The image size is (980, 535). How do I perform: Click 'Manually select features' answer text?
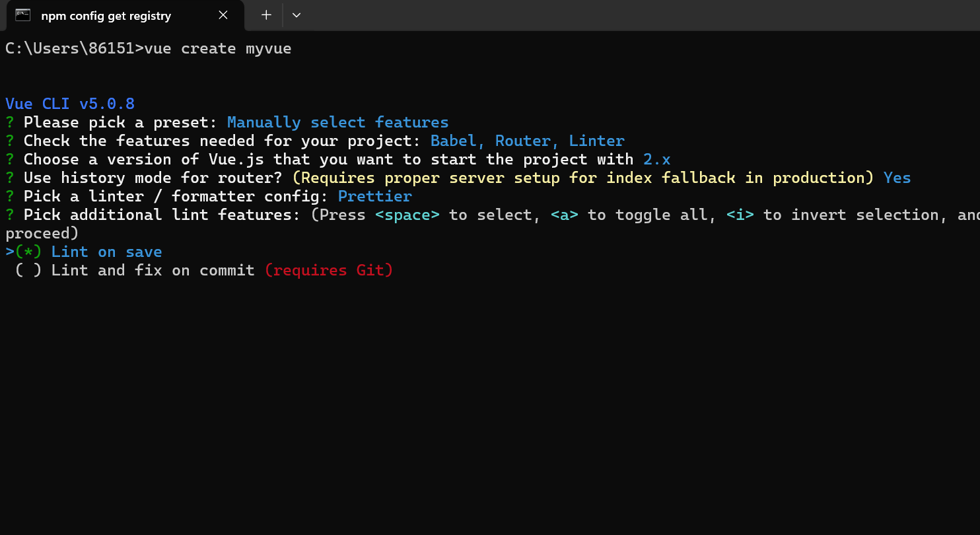(338, 122)
